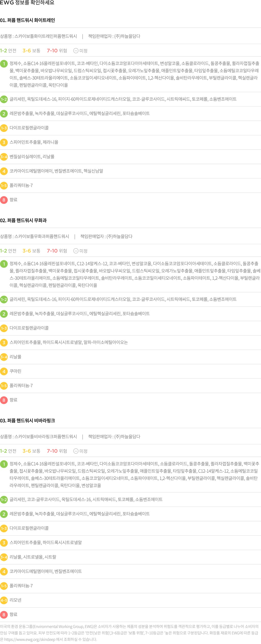The image size is (261, 644).
Task: Click the red 8 badge in 화이트레인 section
Action: 4,200
